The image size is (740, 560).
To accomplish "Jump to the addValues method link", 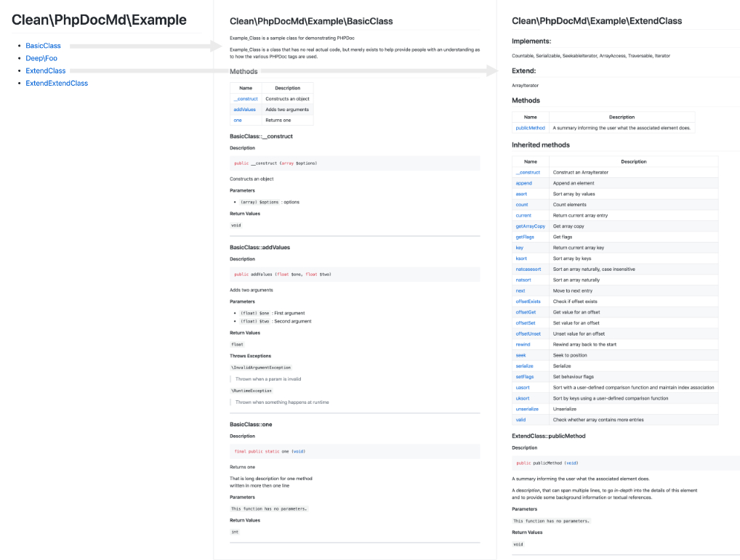I will tap(246, 110).
